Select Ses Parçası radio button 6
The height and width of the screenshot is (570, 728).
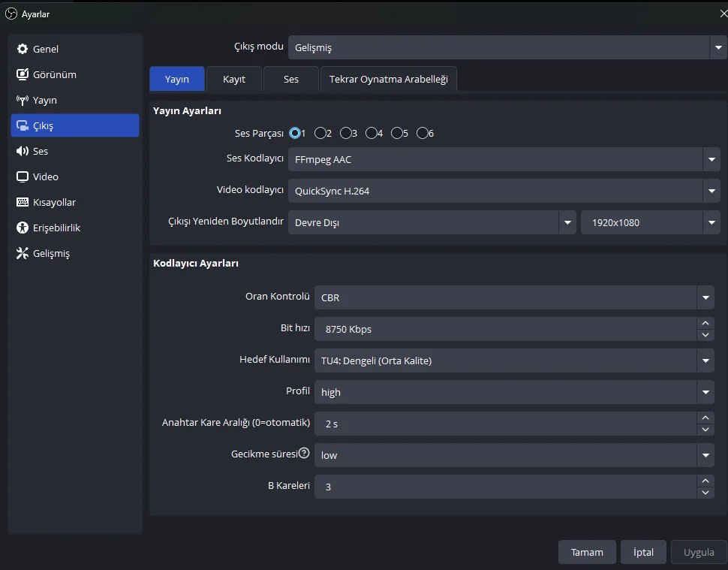(423, 134)
